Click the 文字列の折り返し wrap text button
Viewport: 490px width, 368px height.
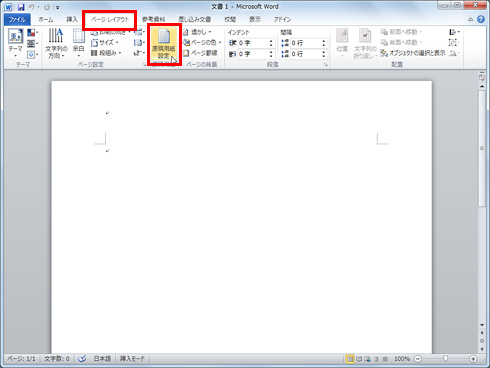point(365,43)
